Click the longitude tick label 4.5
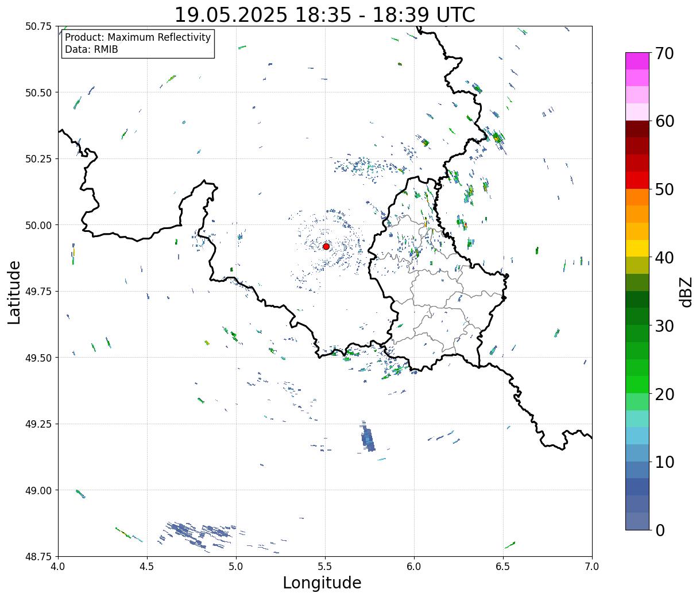 (147, 566)
